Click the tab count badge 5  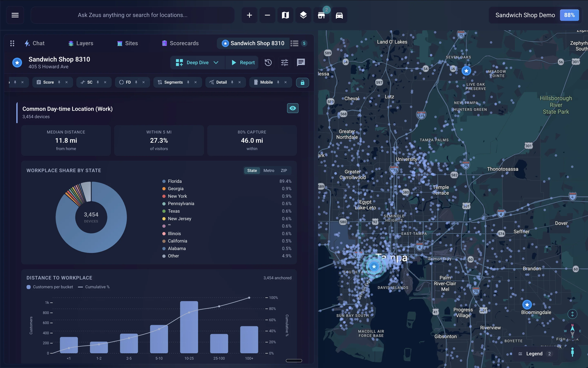[304, 43]
